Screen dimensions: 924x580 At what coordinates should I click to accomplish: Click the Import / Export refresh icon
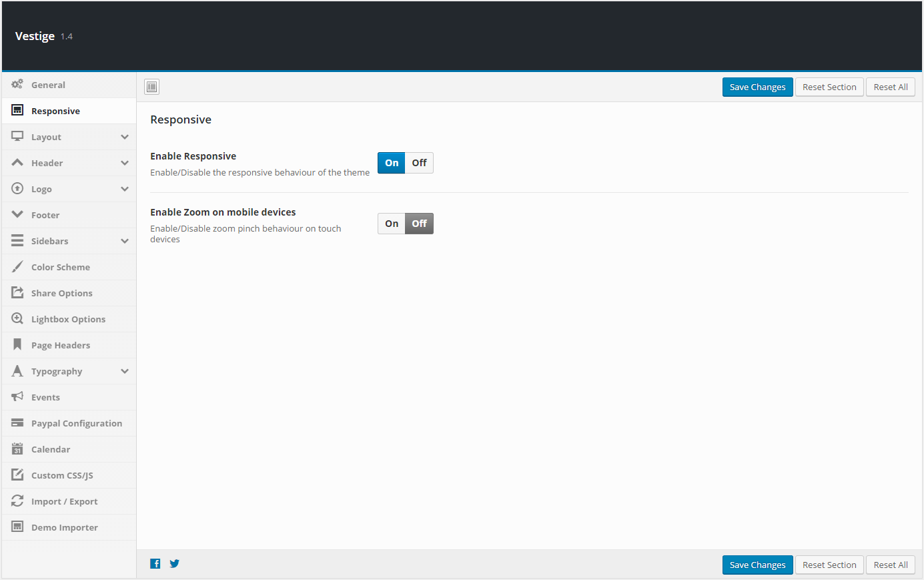coord(17,501)
